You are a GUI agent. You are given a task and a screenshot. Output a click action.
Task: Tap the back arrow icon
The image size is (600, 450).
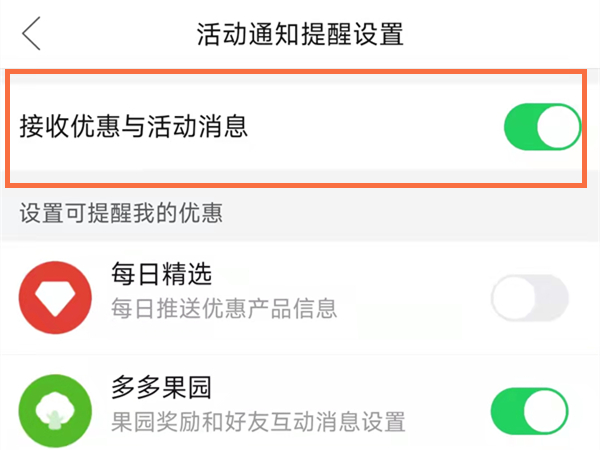[x=32, y=33]
